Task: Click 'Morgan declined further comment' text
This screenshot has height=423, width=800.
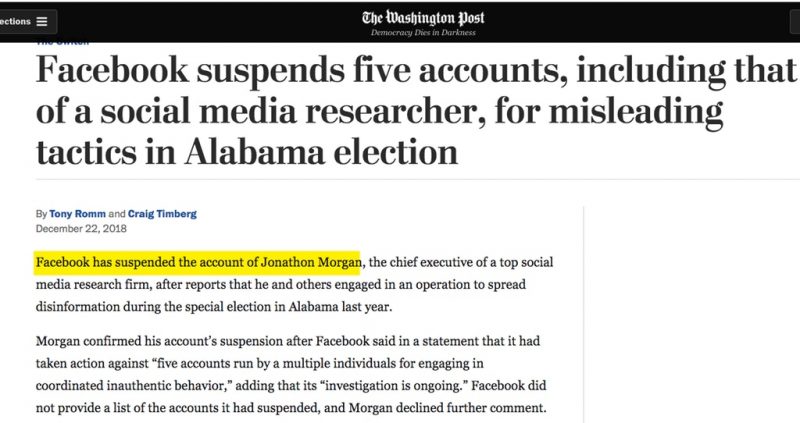Action: click(x=447, y=408)
